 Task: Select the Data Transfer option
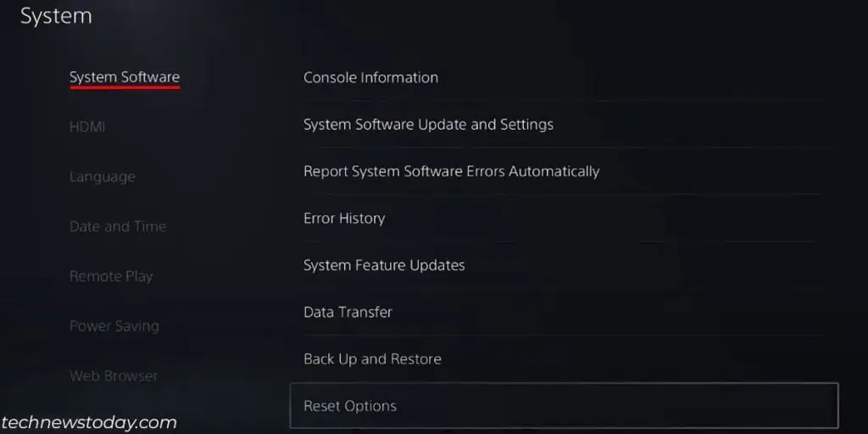pyautogui.click(x=348, y=312)
